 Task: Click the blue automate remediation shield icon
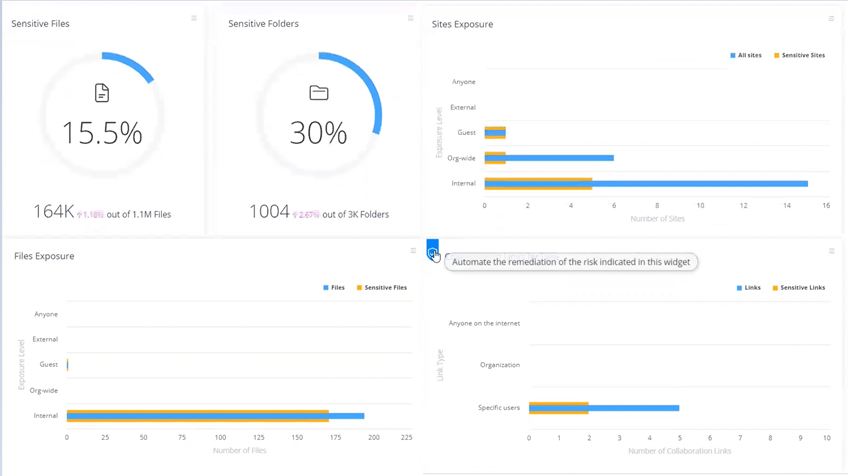click(x=432, y=252)
